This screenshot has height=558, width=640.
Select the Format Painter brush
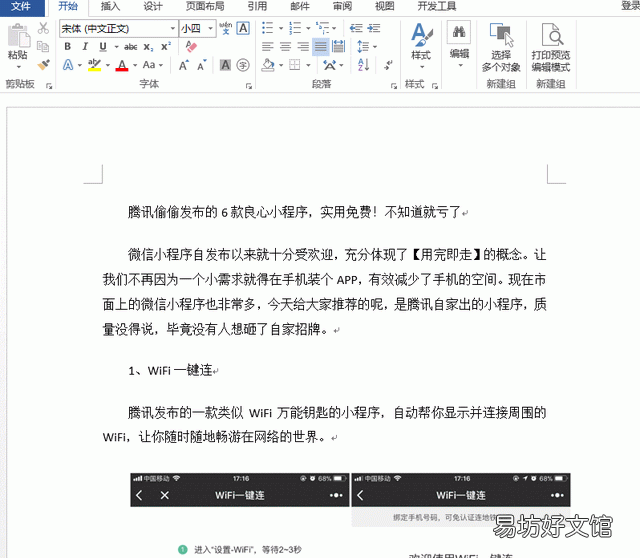tap(43, 64)
